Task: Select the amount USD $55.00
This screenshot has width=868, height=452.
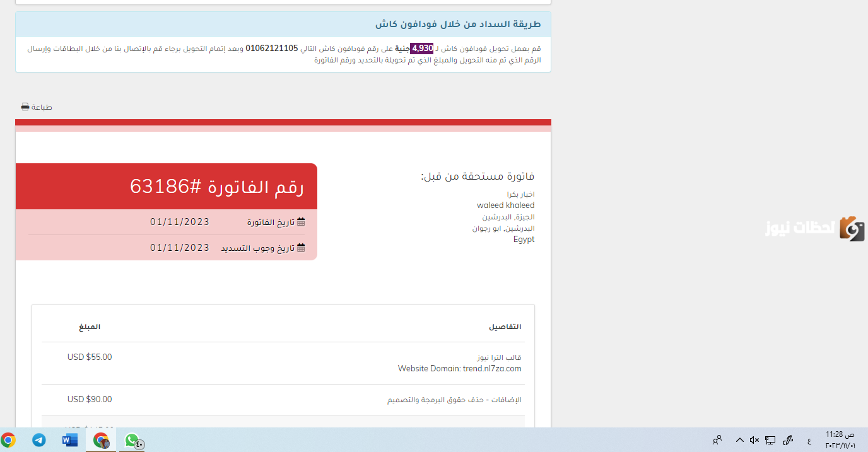Action: 90,357
